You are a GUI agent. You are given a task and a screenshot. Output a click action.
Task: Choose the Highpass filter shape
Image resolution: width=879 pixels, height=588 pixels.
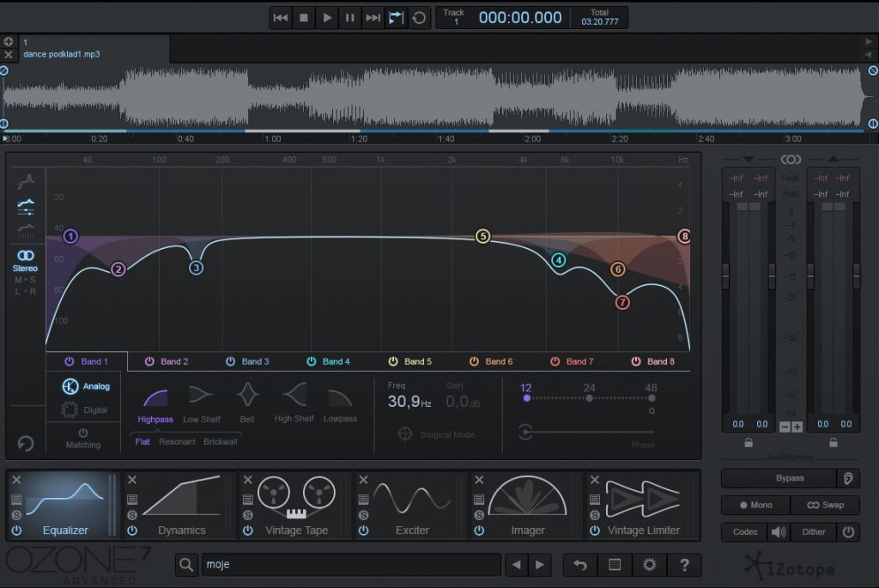(155, 404)
